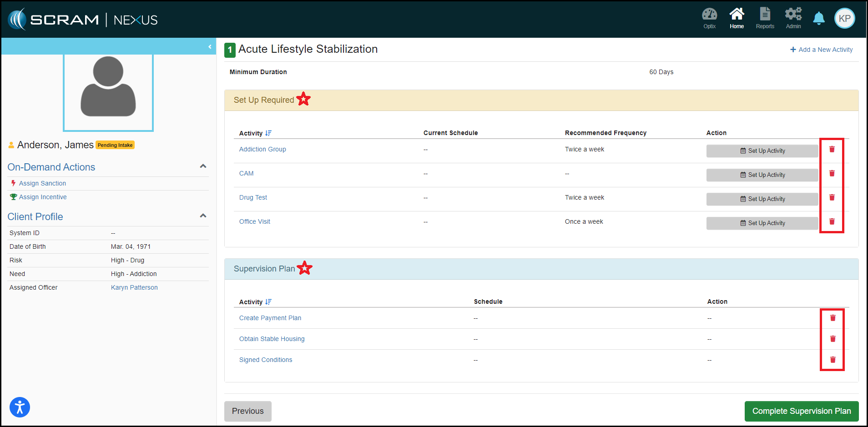Click Set Up Activity for Office Visit
Screen dimensions: 868x427
pyautogui.click(x=762, y=223)
